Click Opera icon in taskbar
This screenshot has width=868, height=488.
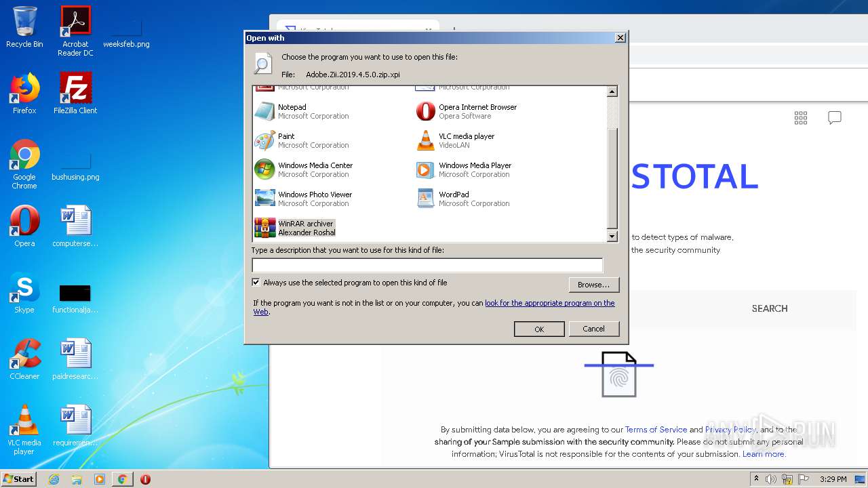145,479
